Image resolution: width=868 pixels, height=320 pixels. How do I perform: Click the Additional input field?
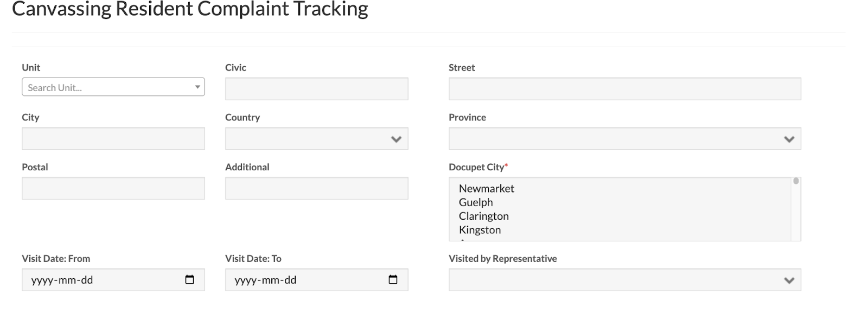(x=317, y=188)
